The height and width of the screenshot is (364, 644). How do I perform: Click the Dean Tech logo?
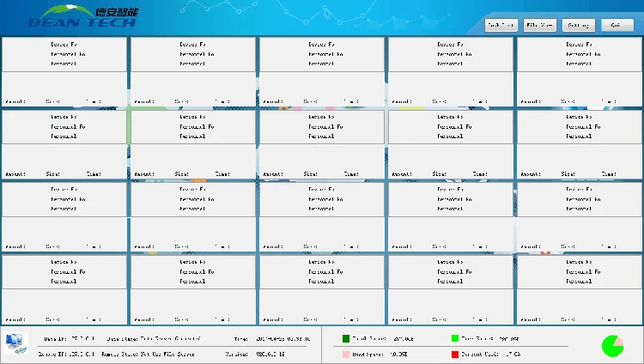pyautogui.click(x=83, y=16)
